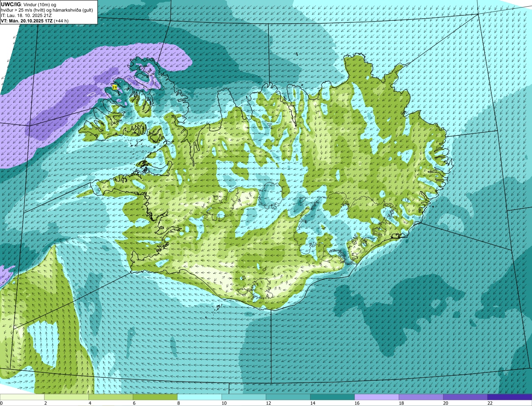
Task: Pick the 6–8 m/s olive green legend swatch
Action: pyautogui.click(x=155, y=397)
